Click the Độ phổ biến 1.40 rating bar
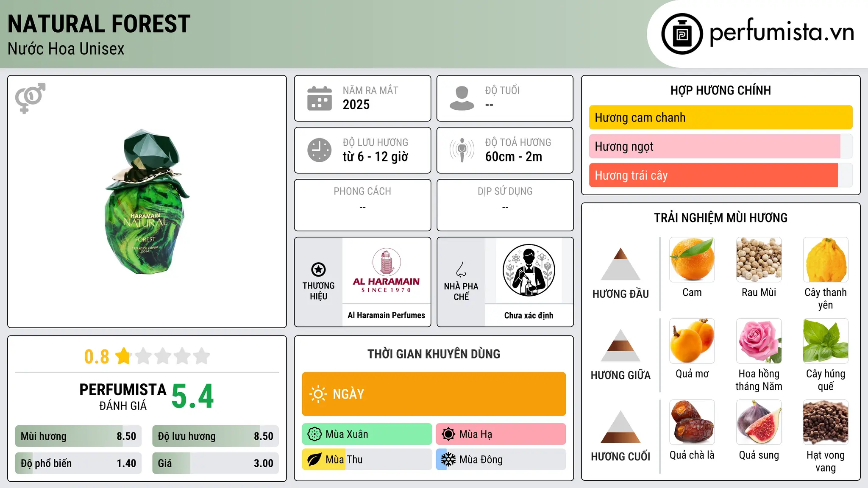Screen dimensions: 868x488 (x=78, y=463)
